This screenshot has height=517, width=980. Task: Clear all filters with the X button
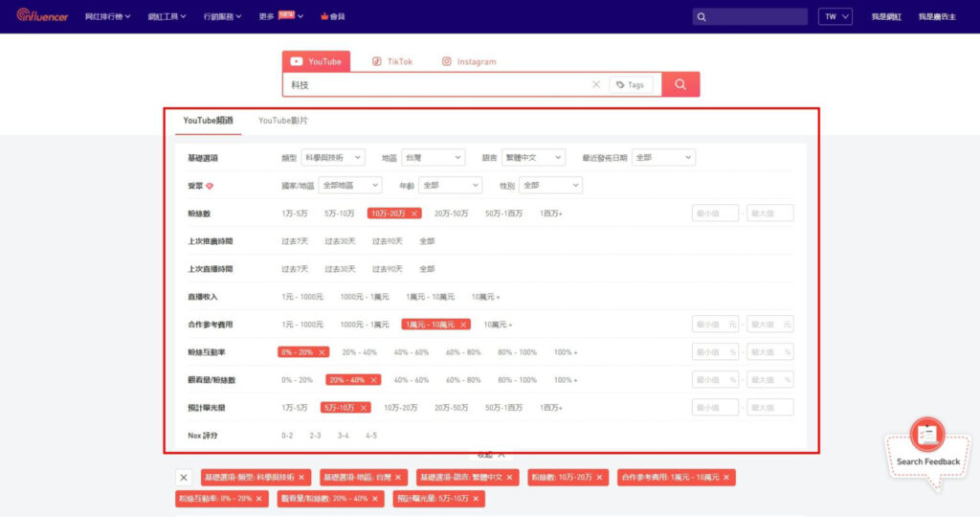184,477
